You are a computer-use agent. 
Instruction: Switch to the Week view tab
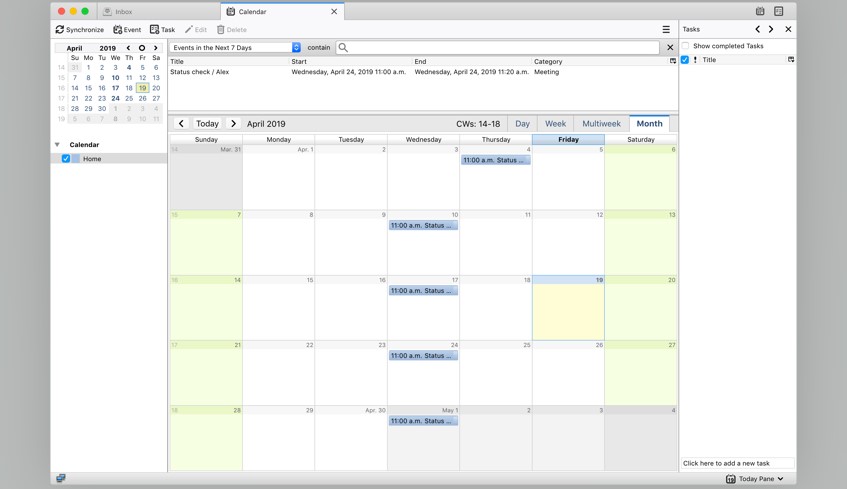click(x=555, y=124)
